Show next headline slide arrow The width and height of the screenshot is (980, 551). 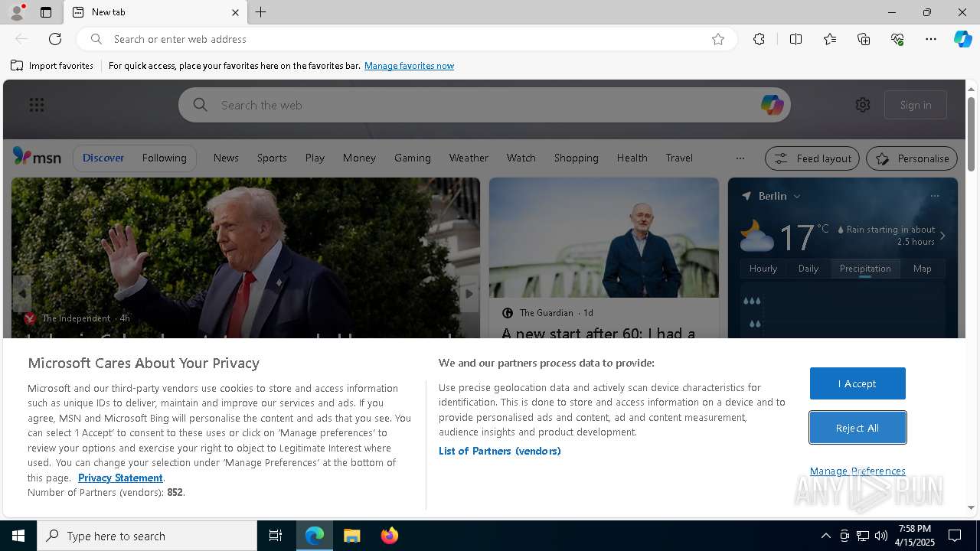(x=469, y=294)
